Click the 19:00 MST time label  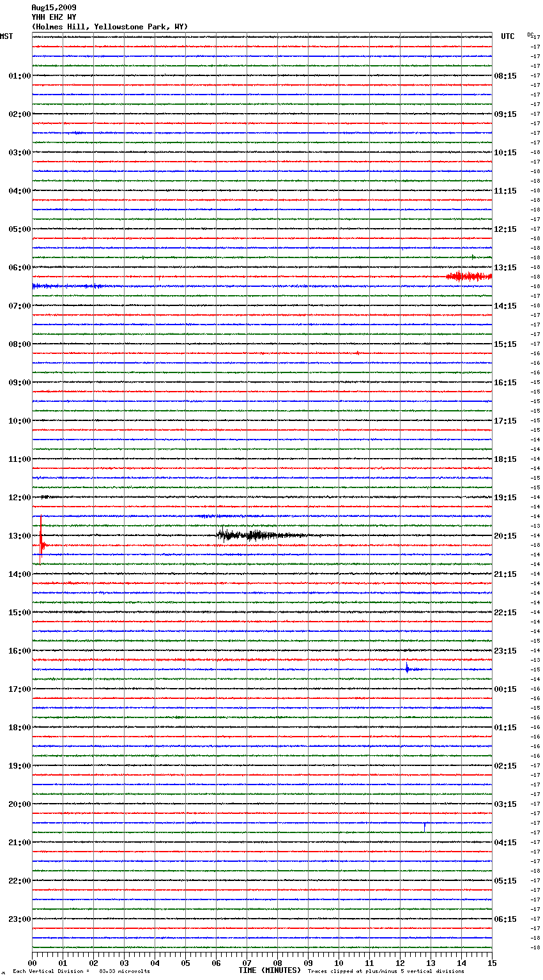pyautogui.click(x=20, y=766)
